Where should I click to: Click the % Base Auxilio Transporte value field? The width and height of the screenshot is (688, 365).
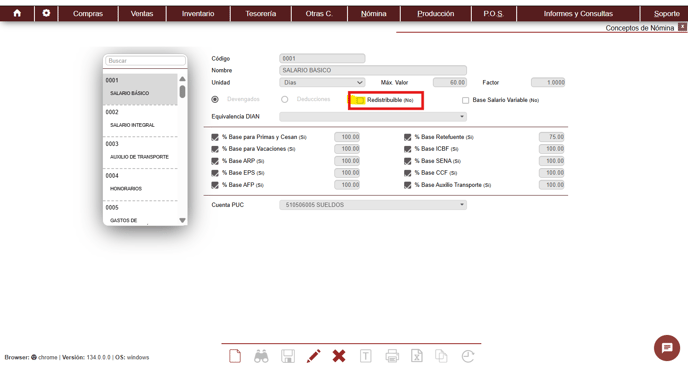(x=552, y=185)
